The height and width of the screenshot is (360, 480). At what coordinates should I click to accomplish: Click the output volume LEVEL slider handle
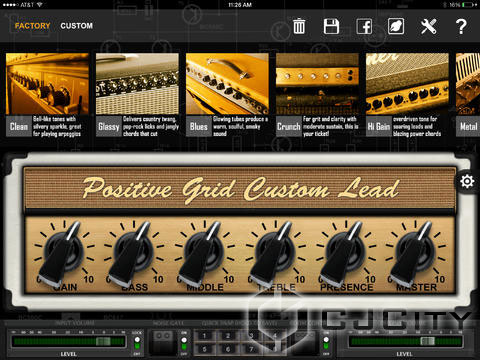(427, 341)
